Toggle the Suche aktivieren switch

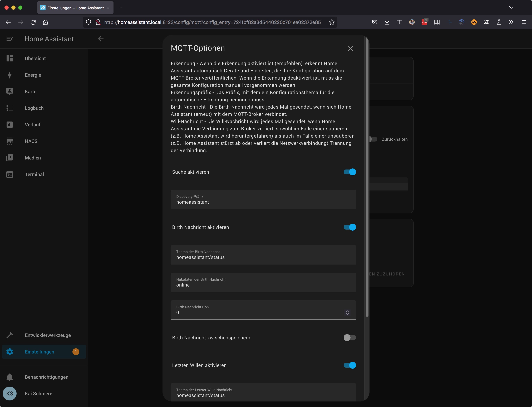tap(350, 172)
